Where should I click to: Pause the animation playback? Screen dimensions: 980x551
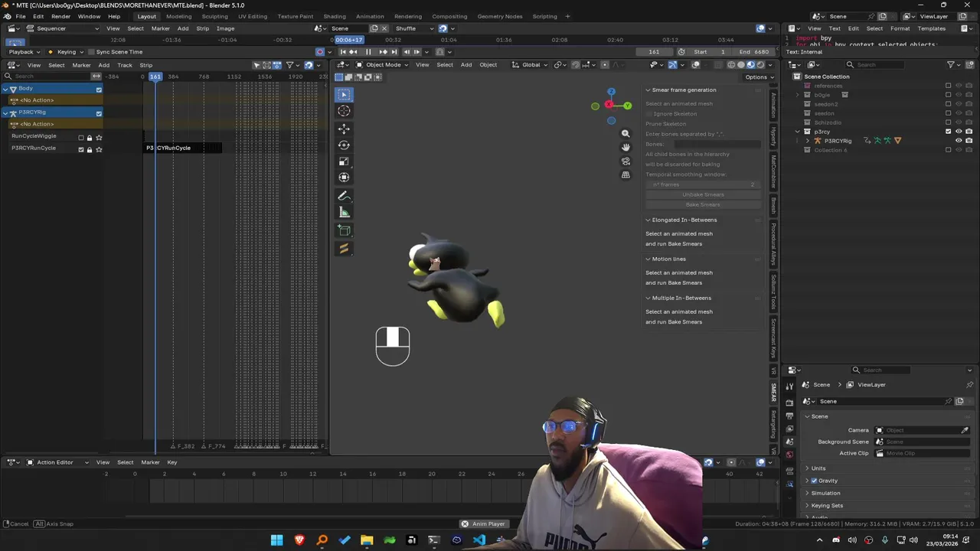click(x=367, y=52)
